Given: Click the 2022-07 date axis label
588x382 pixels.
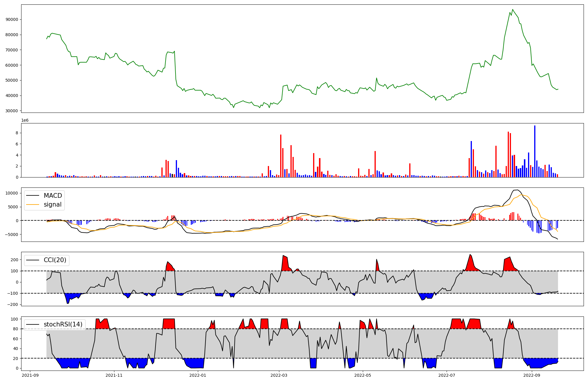Looking at the screenshot, I should coord(447,375).
